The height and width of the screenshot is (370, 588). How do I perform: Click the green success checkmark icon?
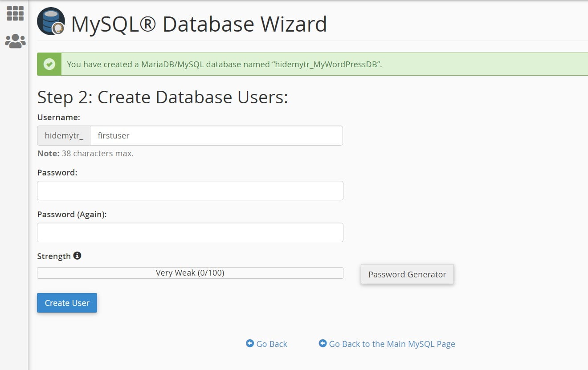[x=49, y=64]
